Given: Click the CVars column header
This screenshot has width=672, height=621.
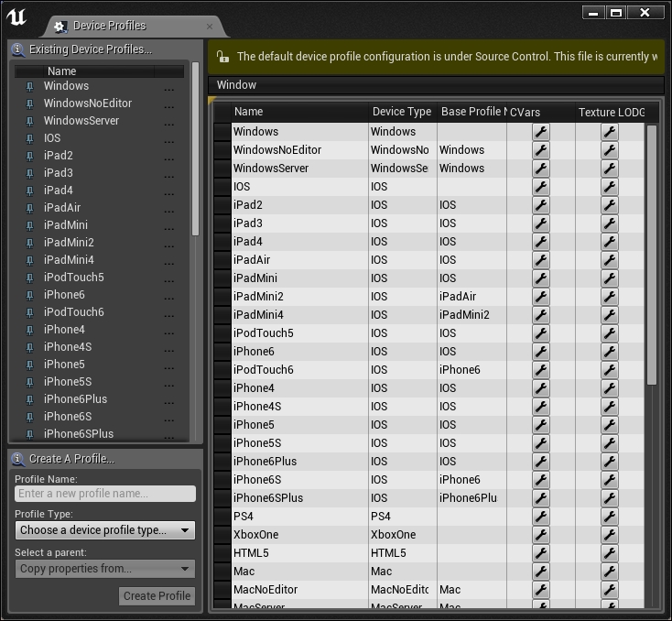Looking at the screenshot, I should tap(541, 112).
